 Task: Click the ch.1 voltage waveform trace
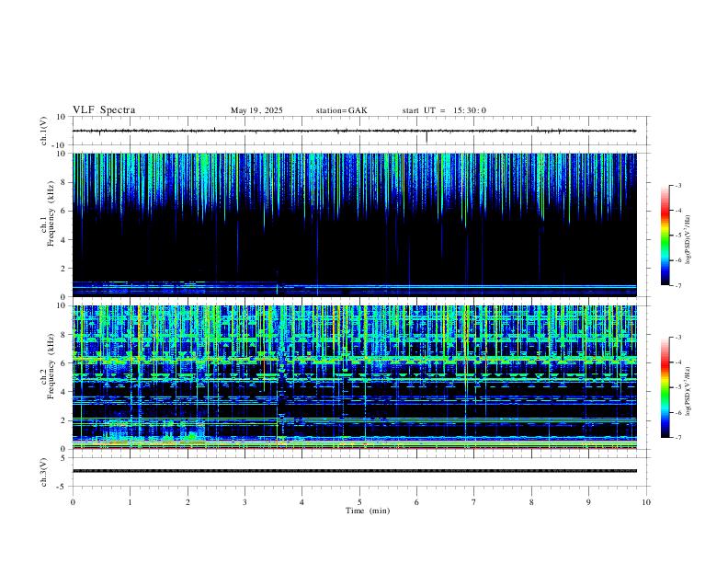(x=354, y=131)
